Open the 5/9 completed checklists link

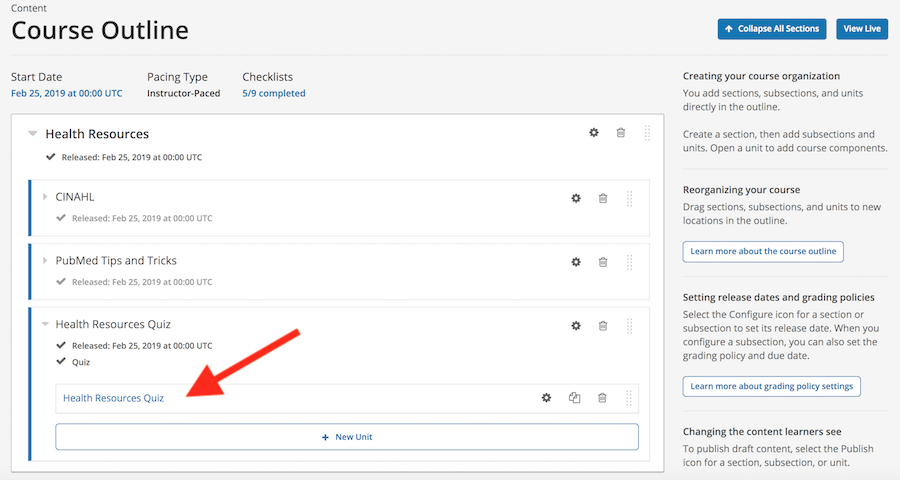pos(274,93)
